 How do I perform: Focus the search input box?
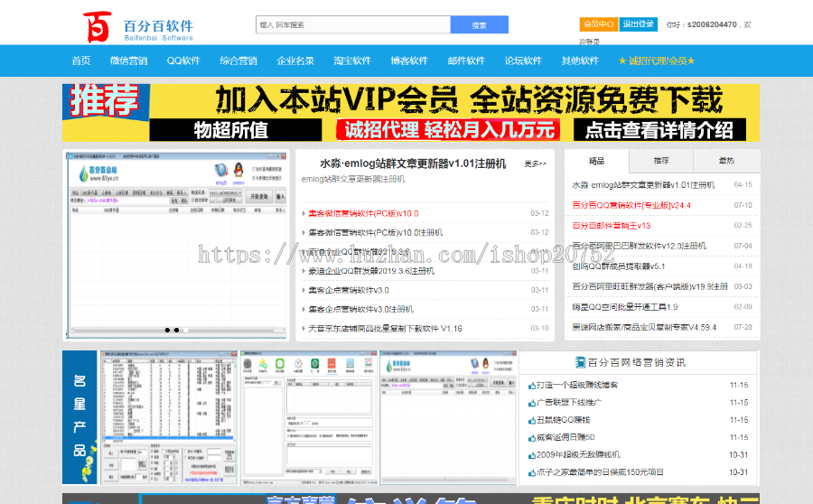pos(353,25)
